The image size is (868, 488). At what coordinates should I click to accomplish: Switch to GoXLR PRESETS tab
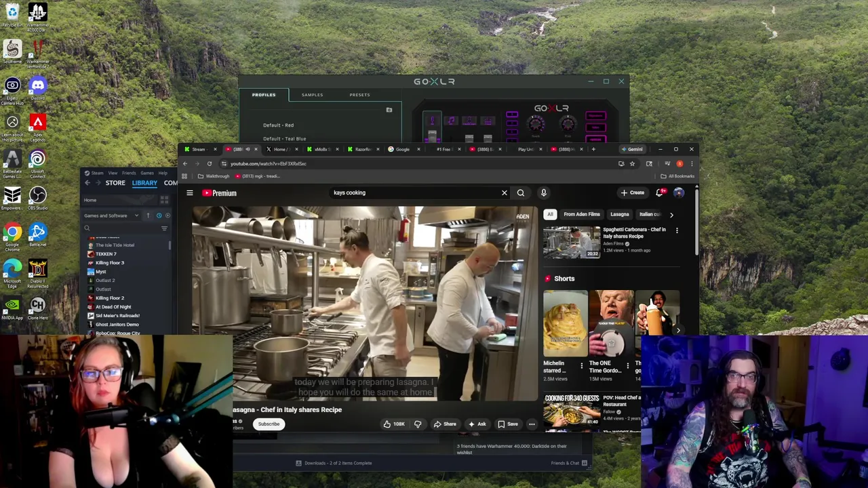click(x=359, y=95)
